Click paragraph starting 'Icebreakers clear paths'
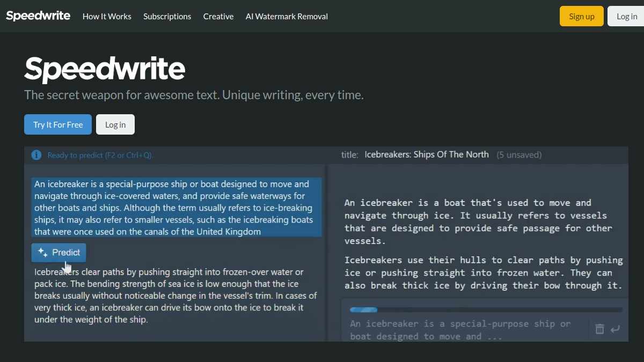This screenshot has width=644, height=362. pyautogui.click(x=175, y=295)
